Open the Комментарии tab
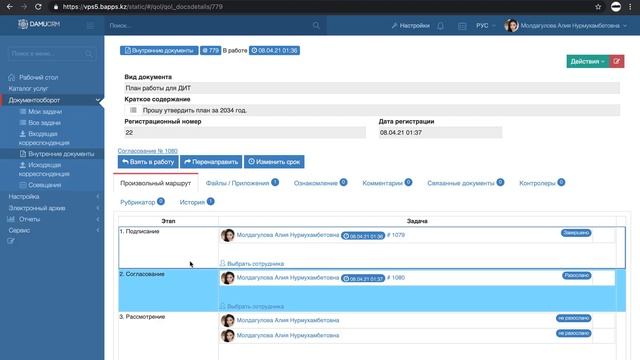640x360 pixels. [x=387, y=183]
